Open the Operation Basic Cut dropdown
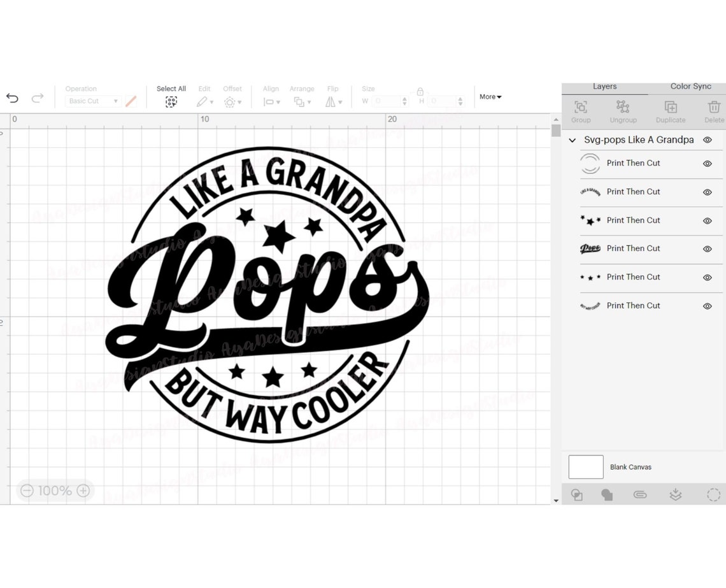This screenshot has width=726, height=588. coord(92,101)
